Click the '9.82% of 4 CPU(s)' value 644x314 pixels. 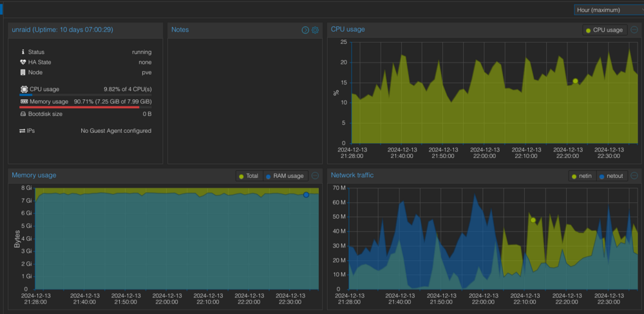[x=128, y=89]
